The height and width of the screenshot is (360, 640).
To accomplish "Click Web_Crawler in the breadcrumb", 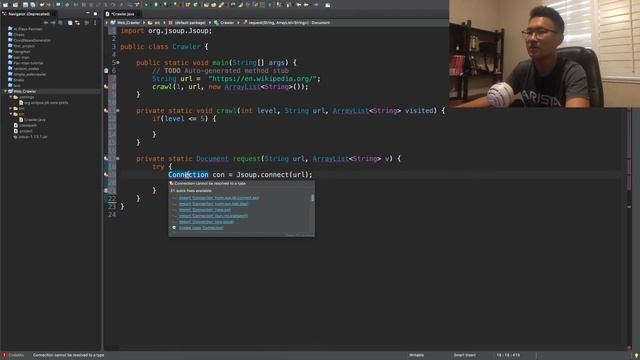I will (126, 23).
